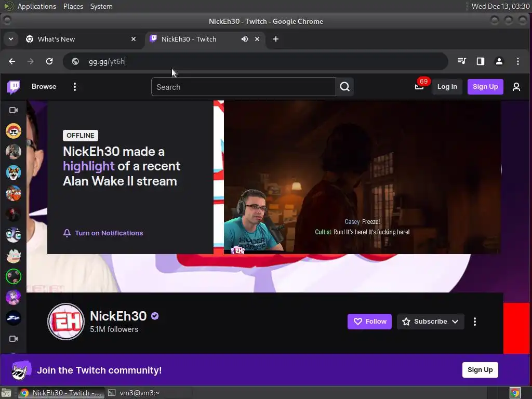Click the verified badge next to NickEh30
The image size is (532, 399).
(x=155, y=316)
